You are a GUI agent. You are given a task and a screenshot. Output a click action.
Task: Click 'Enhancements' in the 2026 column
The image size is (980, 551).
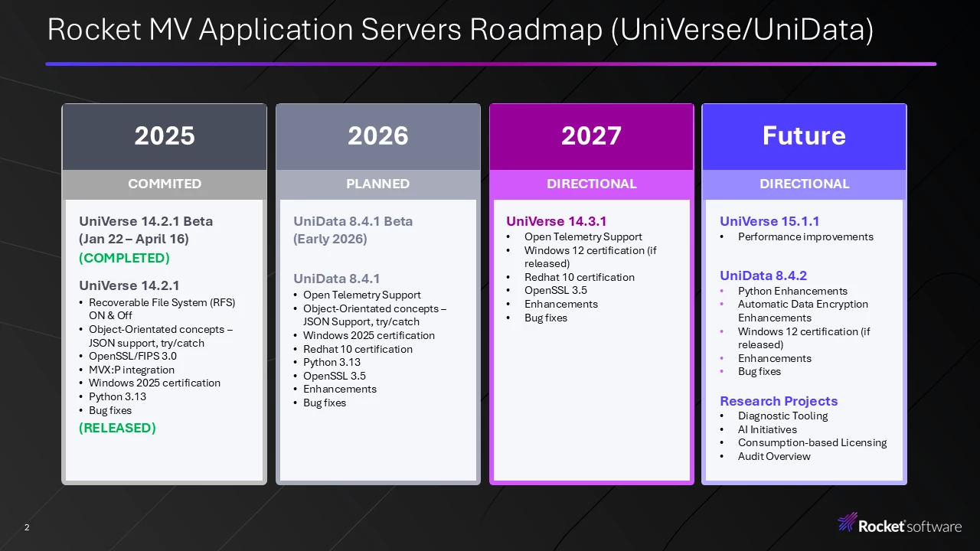(340, 389)
